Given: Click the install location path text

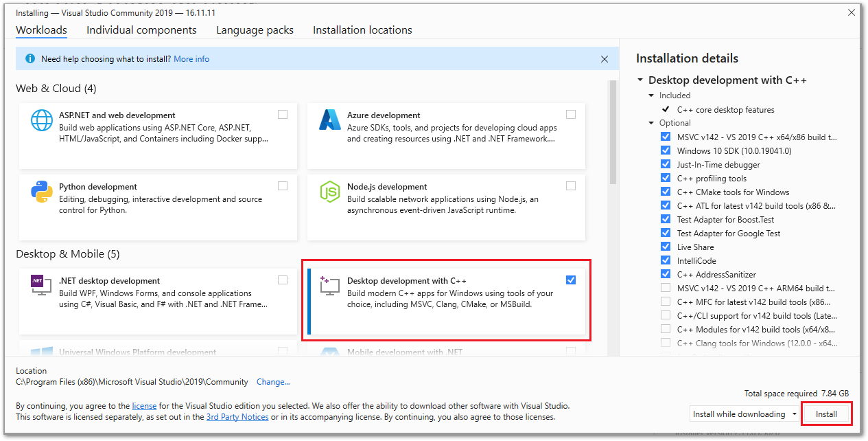Looking at the screenshot, I should point(132,382).
